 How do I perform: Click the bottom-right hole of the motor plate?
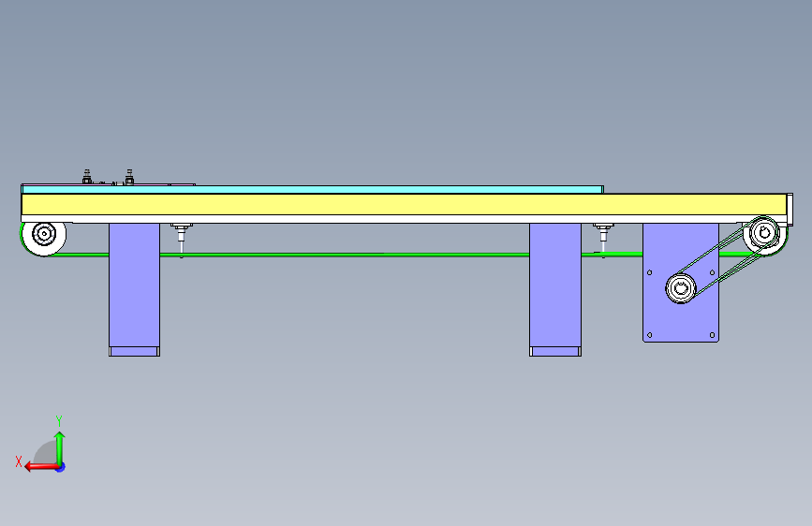pyautogui.click(x=712, y=335)
